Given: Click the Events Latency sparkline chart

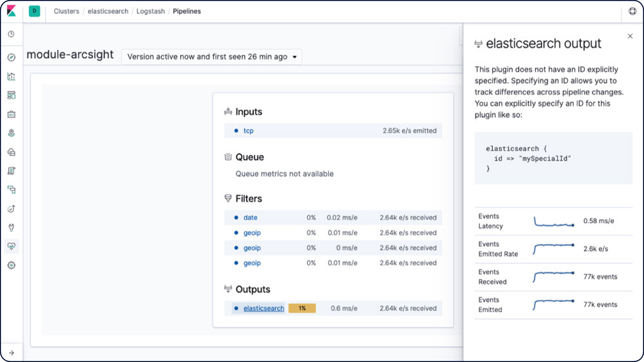Looking at the screenshot, I should pyautogui.click(x=554, y=221).
